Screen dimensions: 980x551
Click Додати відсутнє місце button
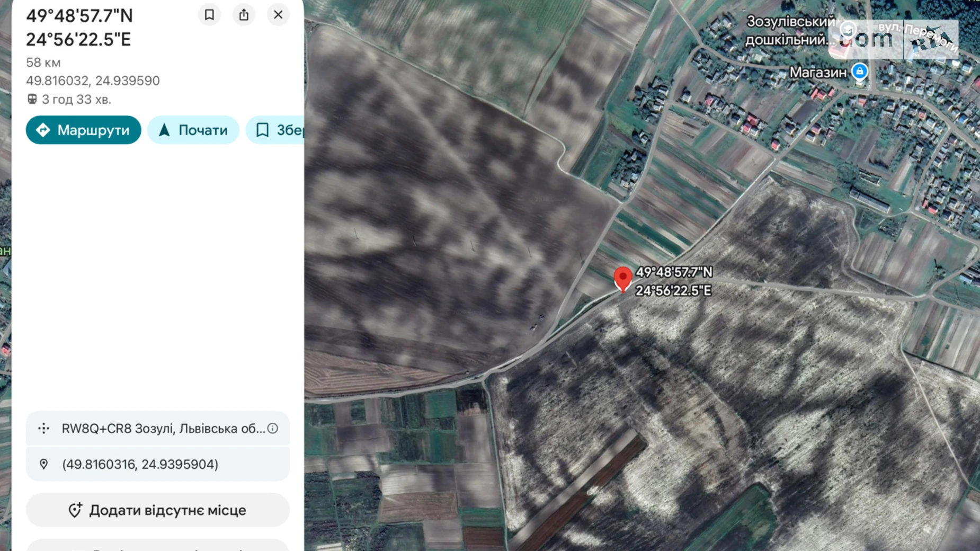(158, 510)
